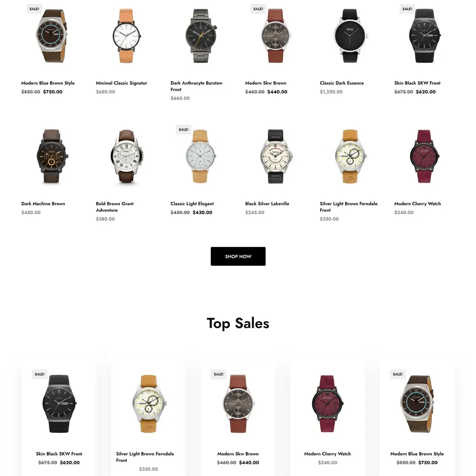Open the Dark Machine Brown watch image
The width and height of the screenshot is (476, 476).
(x=51, y=156)
